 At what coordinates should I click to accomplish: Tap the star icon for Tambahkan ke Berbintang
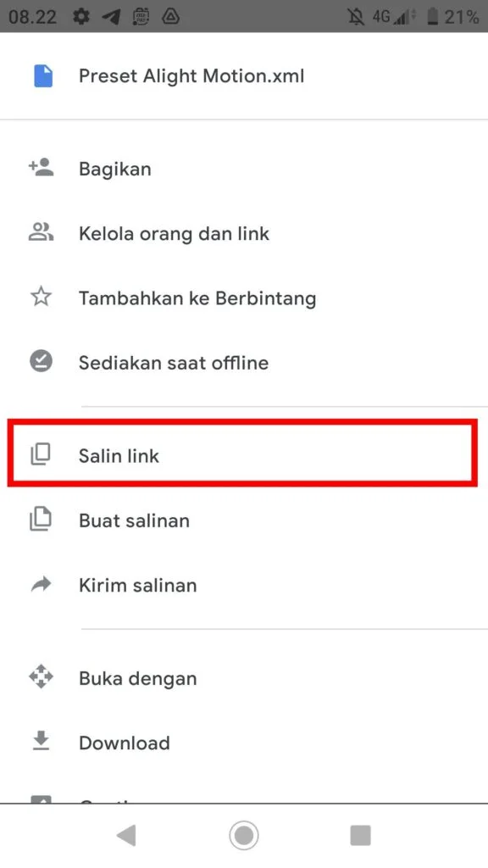[x=41, y=298]
